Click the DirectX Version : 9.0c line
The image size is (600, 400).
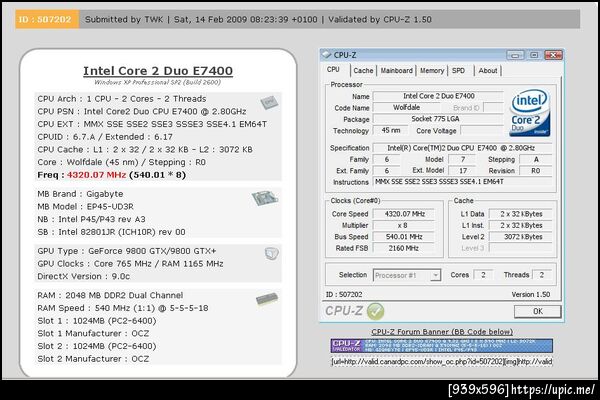[83, 276]
